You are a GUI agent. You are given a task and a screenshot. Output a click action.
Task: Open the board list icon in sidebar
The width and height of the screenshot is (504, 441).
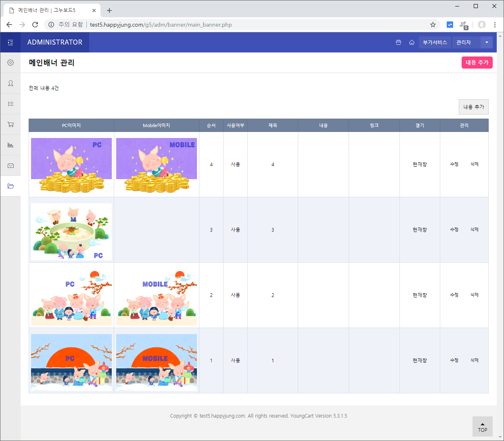[10, 104]
